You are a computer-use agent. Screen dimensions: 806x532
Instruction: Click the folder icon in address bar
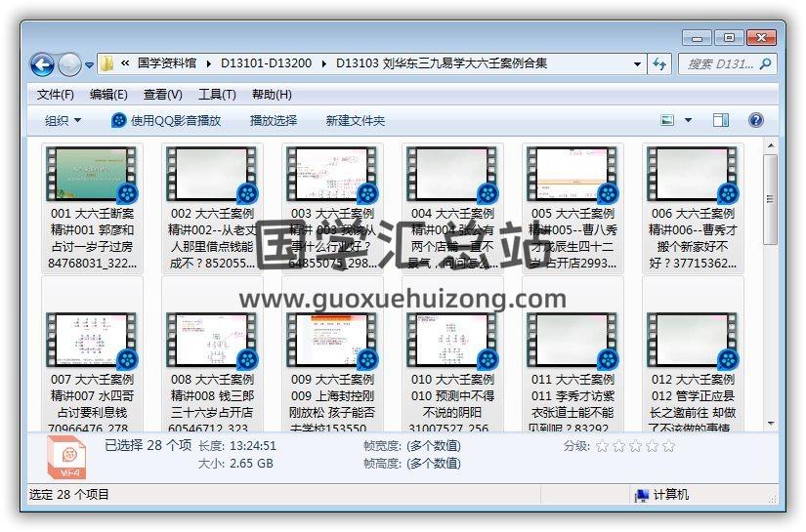[106, 63]
